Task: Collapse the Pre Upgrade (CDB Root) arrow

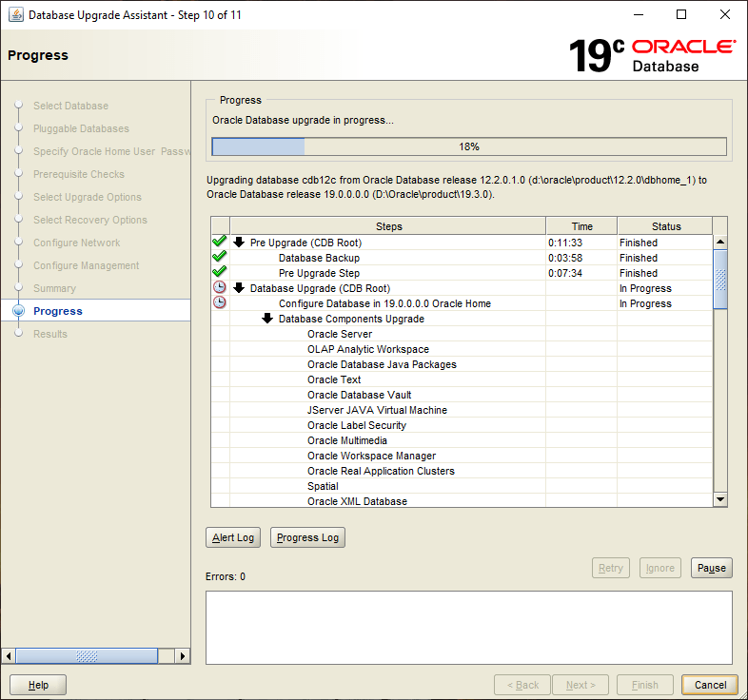Action: click(239, 243)
